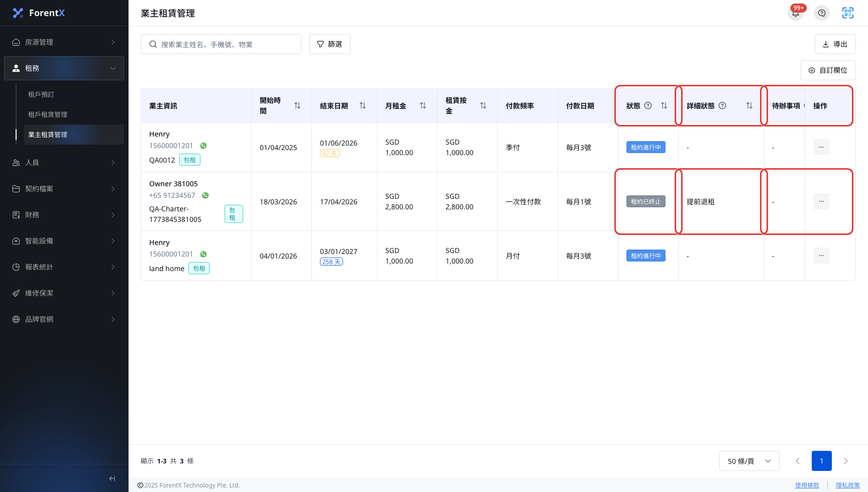
Task: Click the sort arrows on 結束日期 column
Action: point(363,105)
